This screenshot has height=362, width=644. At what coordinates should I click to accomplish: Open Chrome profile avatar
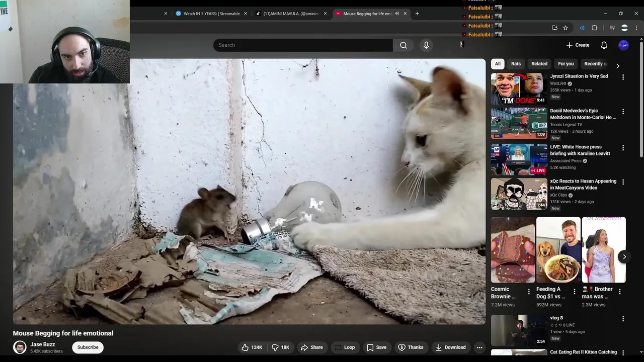(624, 28)
